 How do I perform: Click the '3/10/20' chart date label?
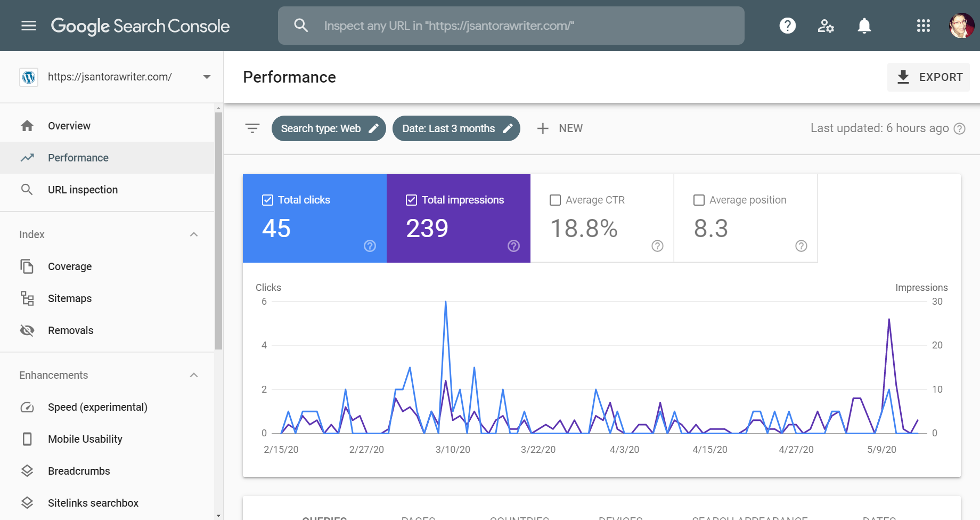[453, 450]
